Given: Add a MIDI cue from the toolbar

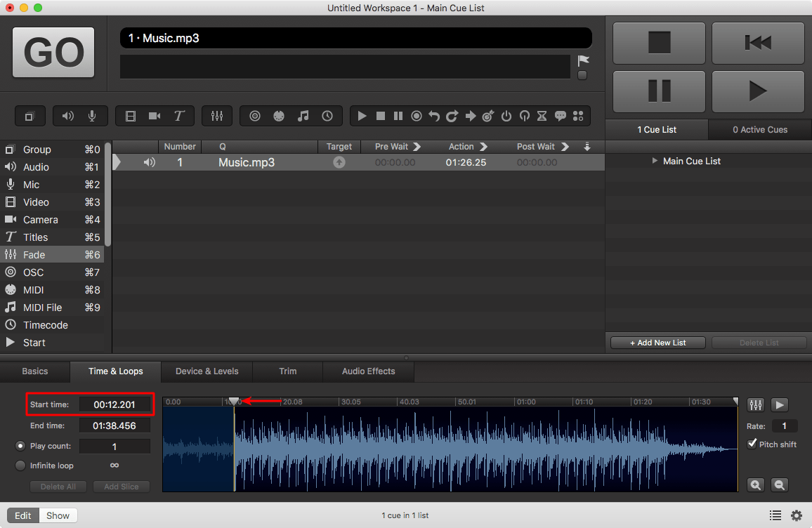Looking at the screenshot, I should [279, 116].
